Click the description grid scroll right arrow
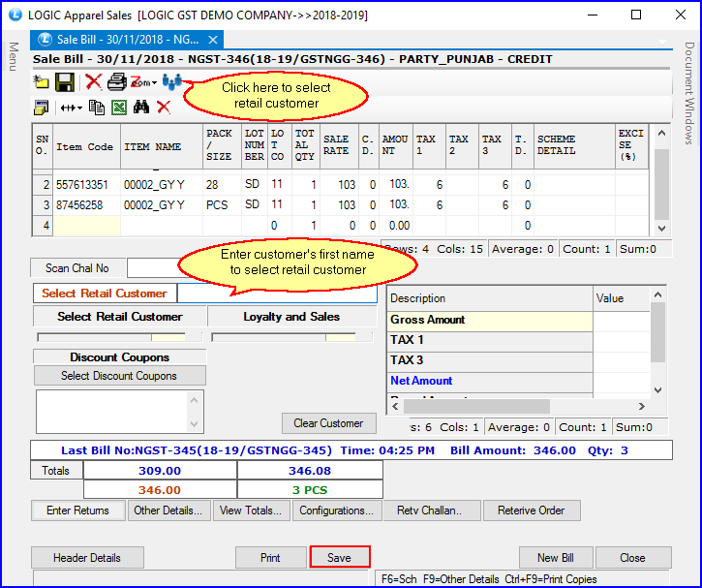The width and height of the screenshot is (702, 588). pos(642,406)
